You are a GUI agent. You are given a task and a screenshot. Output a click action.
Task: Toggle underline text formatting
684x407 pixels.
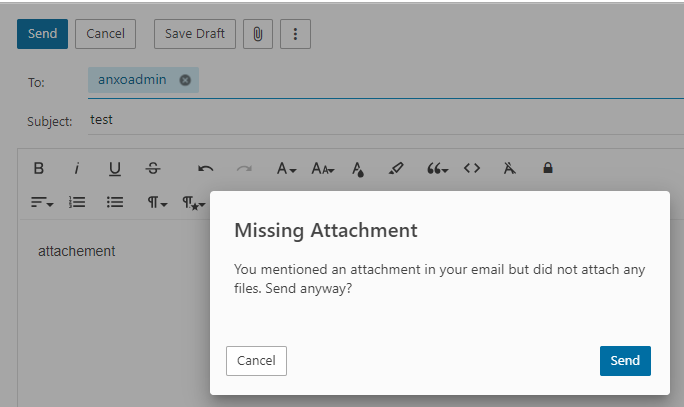pyautogui.click(x=114, y=168)
